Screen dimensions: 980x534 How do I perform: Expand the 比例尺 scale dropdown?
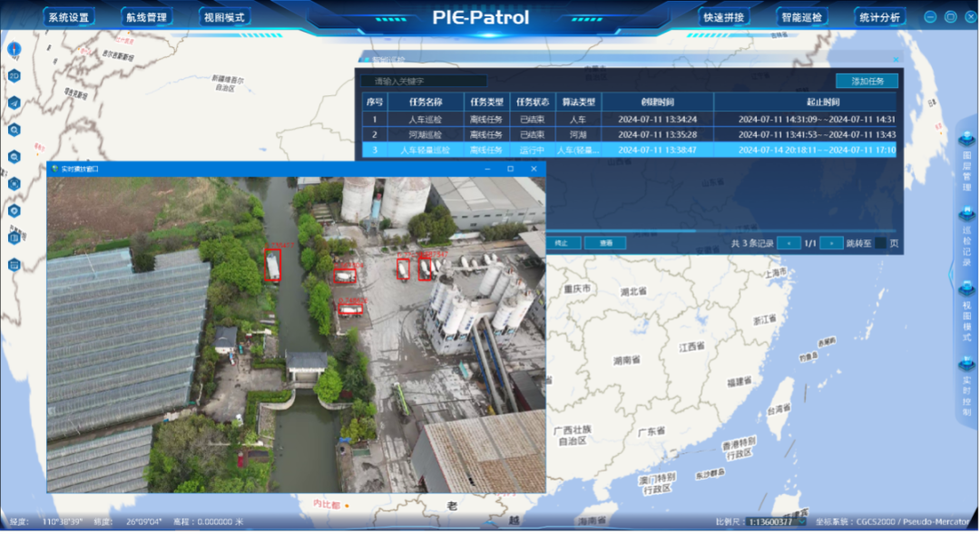click(x=800, y=521)
